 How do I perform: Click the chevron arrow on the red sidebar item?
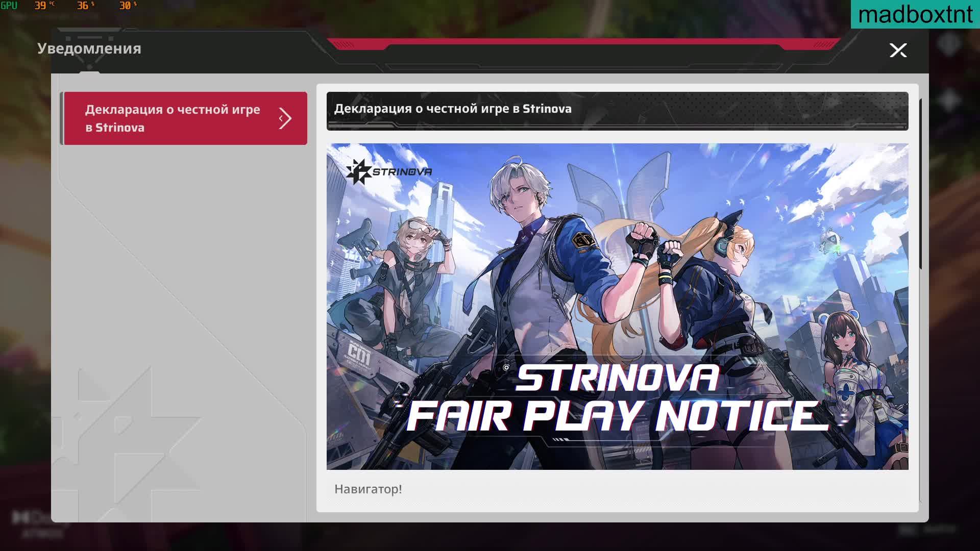click(285, 118)
